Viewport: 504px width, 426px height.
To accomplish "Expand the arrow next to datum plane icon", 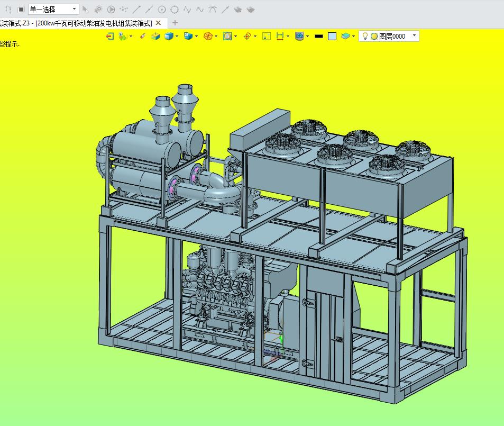I will click(x=131, y=37).
